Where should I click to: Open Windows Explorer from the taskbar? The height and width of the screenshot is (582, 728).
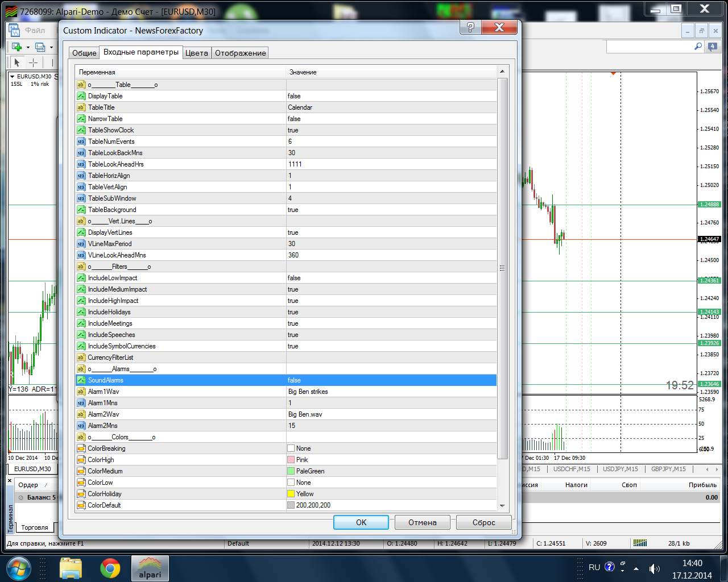point(71,568)
